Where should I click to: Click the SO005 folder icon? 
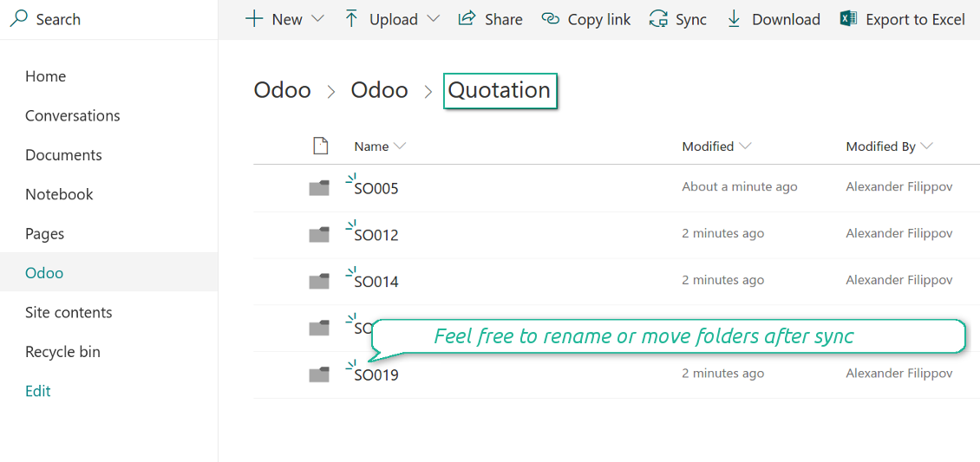[x=319, y=188]
